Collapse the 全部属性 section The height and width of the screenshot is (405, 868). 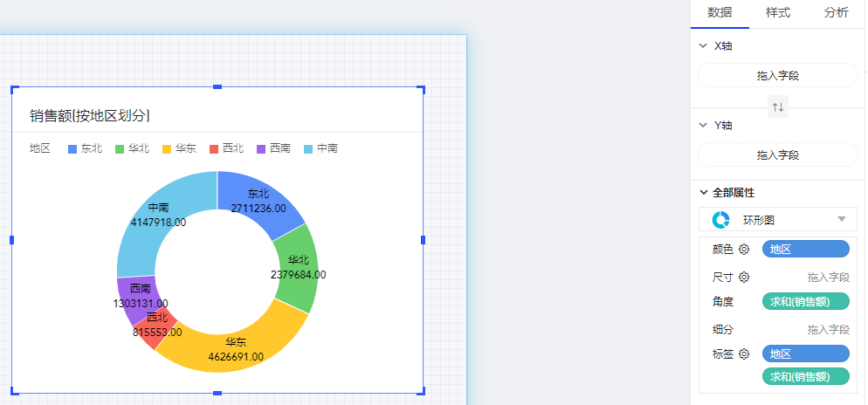point(703,192)
